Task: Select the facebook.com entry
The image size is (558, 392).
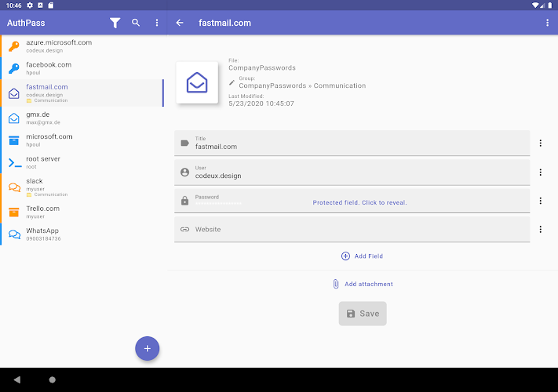Action: pyautogui.click(x=82, y=68)
